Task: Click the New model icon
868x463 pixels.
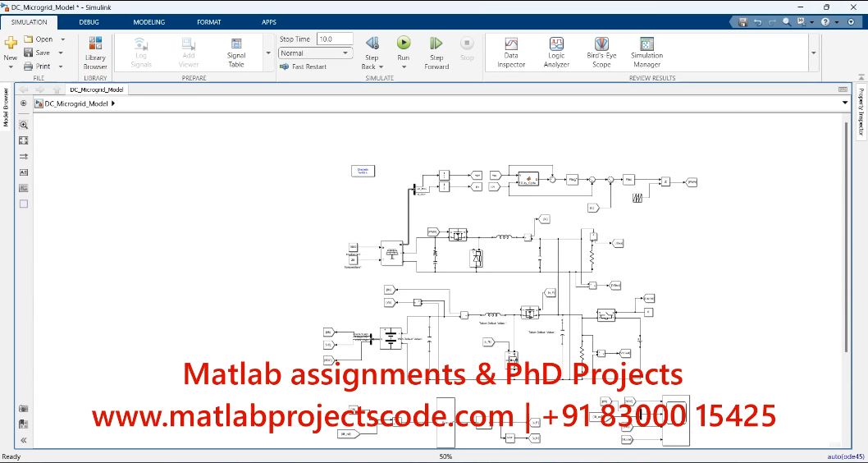Action: coord(11,44)
